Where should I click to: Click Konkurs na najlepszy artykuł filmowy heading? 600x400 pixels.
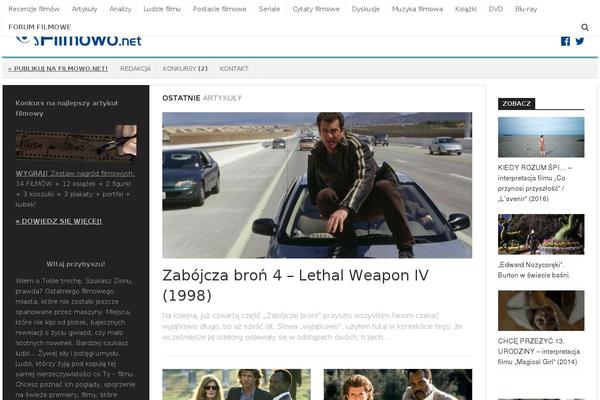pos(67,108)
